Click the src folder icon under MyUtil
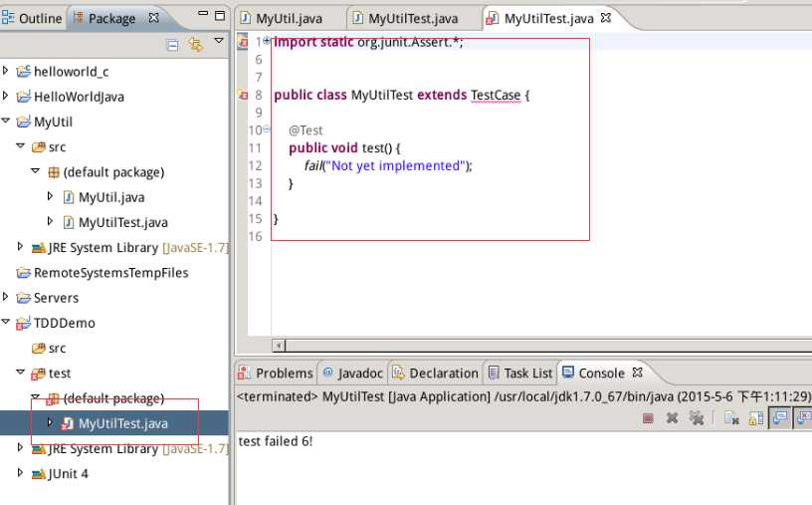 (39, 146)
